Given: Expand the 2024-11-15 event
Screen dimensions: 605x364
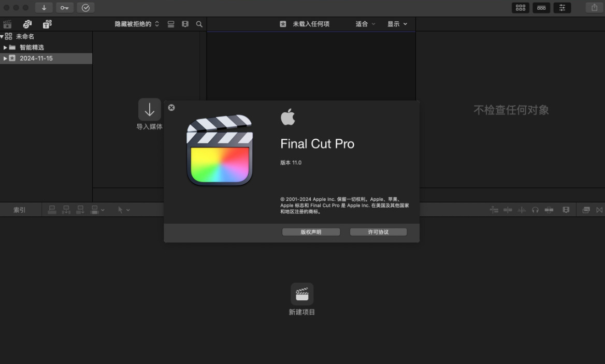Looking at the screenshot, I should (5, 58).
